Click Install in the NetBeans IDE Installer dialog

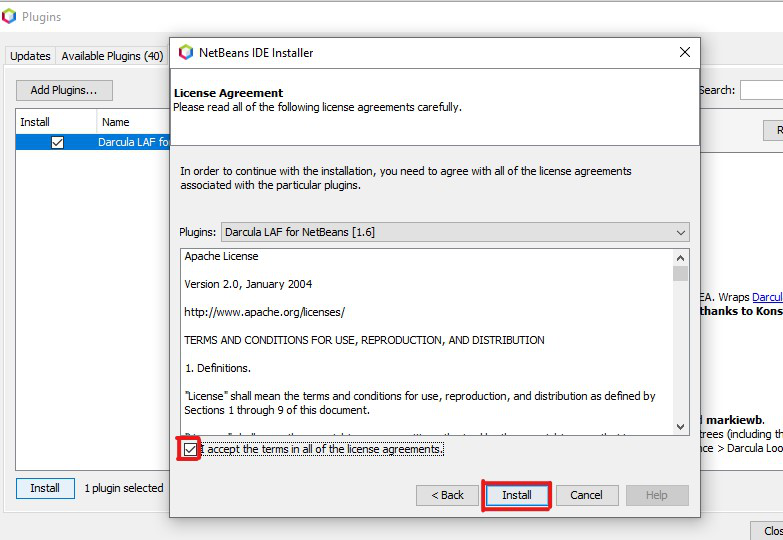point(516,495)
